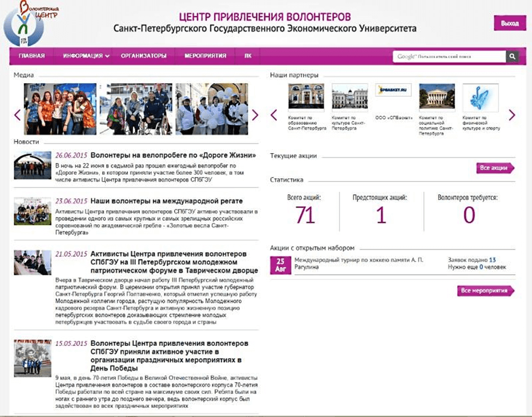Open news thumbnail dated 15.05.2015
The width and height of the screenshot is (532, 417).
pyautogui.click(x=33, y=359)
